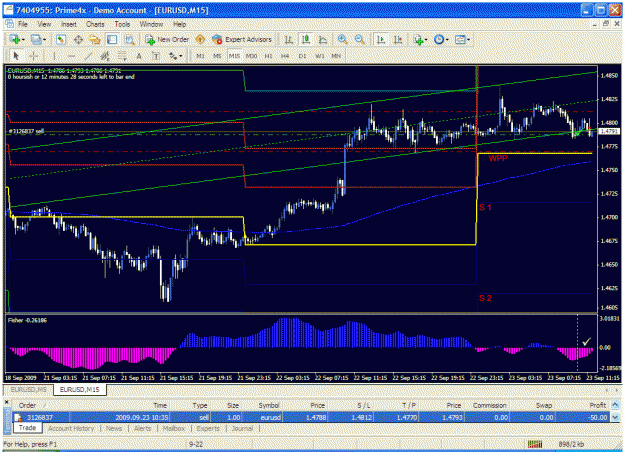Expand the Periods clock dropdown
625x452 pixels.
click(447, 39)
